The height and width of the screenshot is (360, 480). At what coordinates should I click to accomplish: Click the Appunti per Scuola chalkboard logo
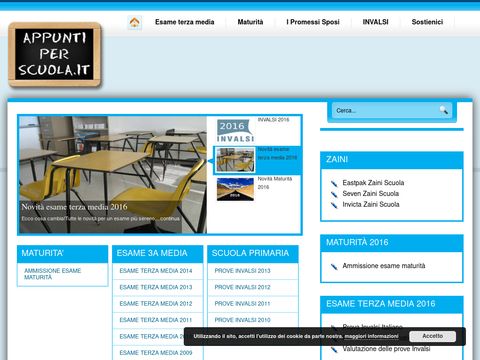[x=55, y=55]
